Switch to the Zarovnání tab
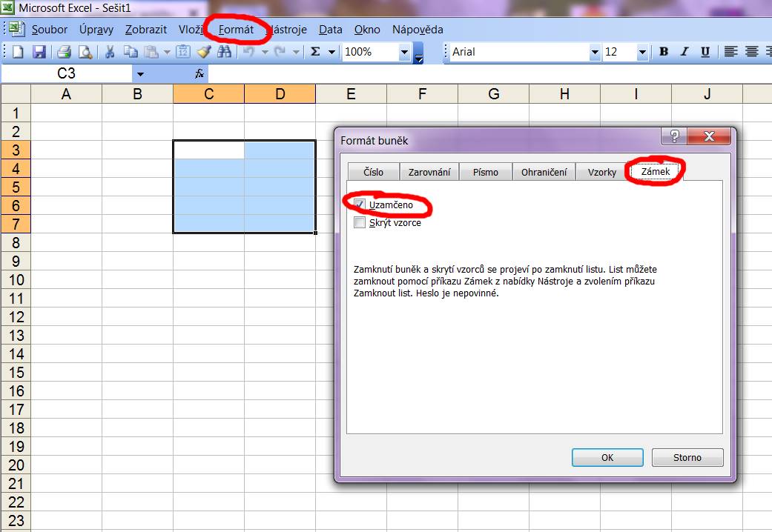Viewport: 772px width, 532px height. point(429,172)
